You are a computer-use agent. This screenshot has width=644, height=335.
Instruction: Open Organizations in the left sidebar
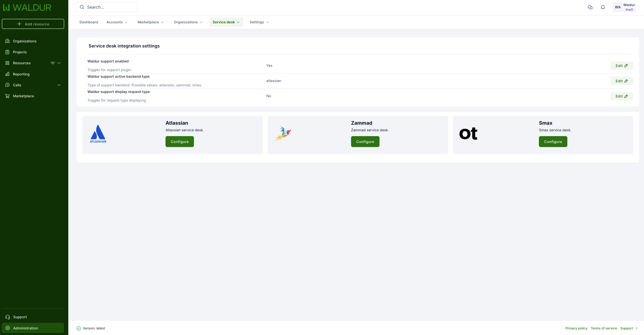(25, 41)
